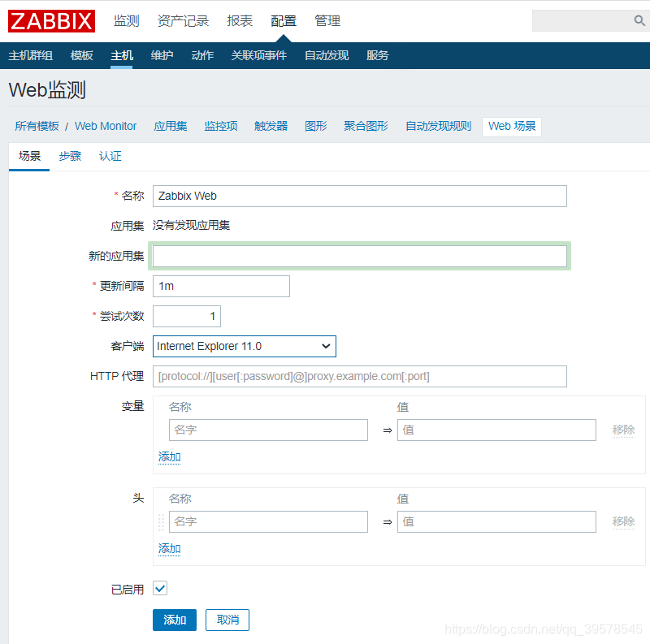
Task: Switch to the 认证 tab
Action: pos(110,156)
